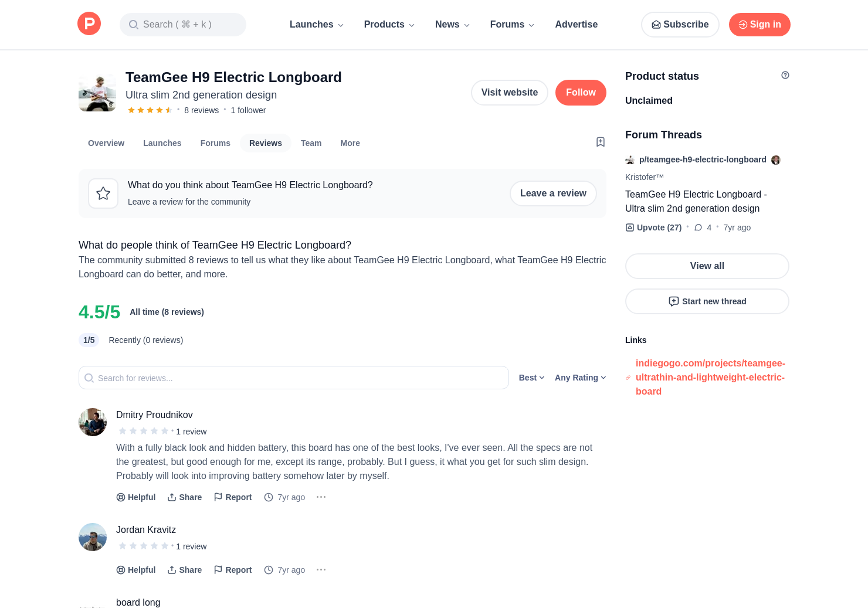The image size is (868, 608).
Task: Open the Any Rating filter dropdown
Action: (580, 378)
